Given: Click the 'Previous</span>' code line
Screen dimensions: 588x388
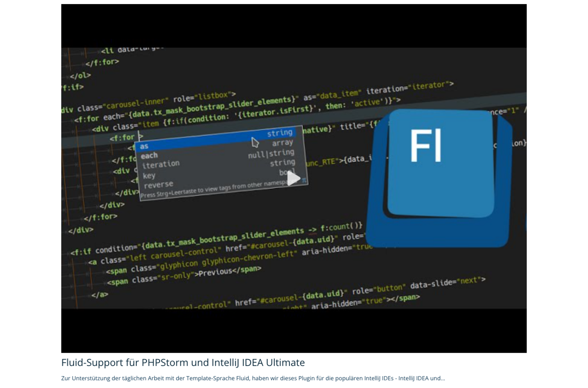Looking at the screenshot, I should point(227,271).
